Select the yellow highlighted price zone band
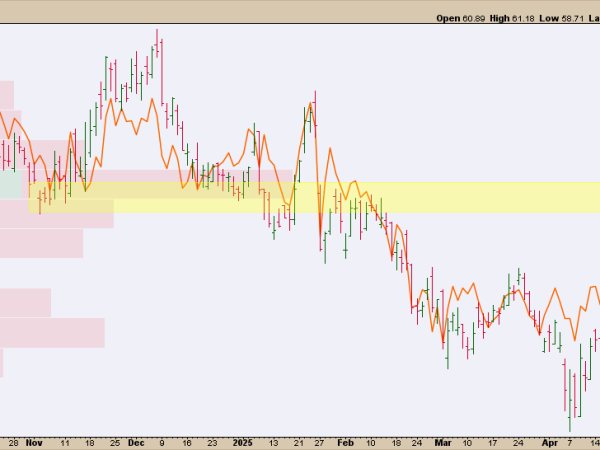The height and width of the screenshot is (450, 600). (x=314, y=197)
